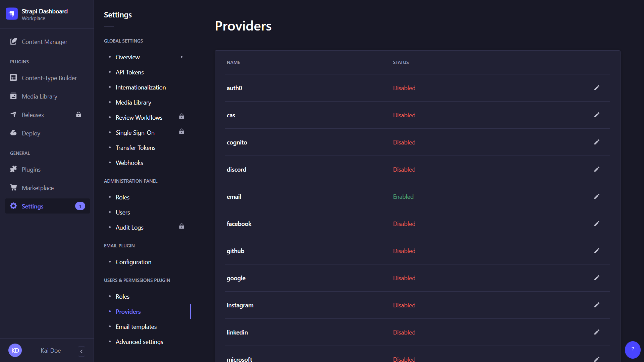Click the edit icon for google provider

point(597,278)
